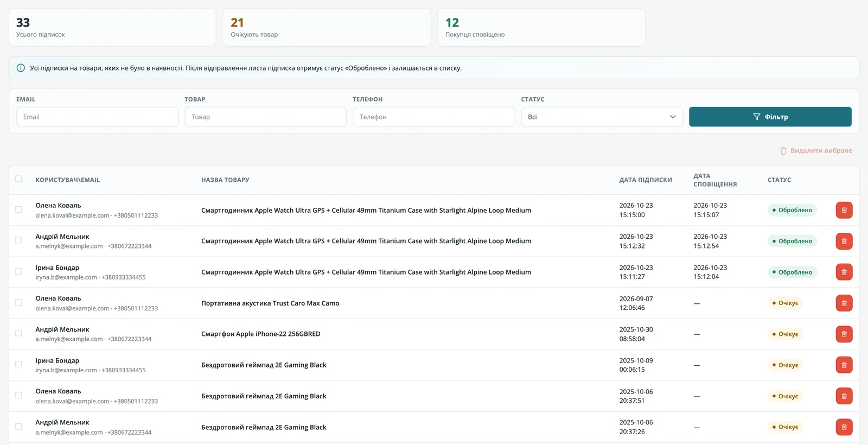Click Портативна акустика Trust Caro Max Camo
Screen dimensions: 868x445
pyautogui.click(x=270, y=303)
